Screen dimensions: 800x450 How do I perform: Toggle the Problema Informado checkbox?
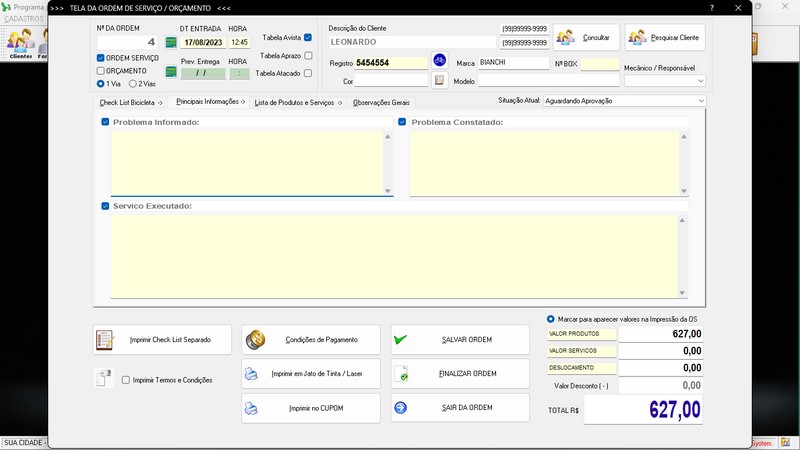pyautogui.click(x=105, y=122)
